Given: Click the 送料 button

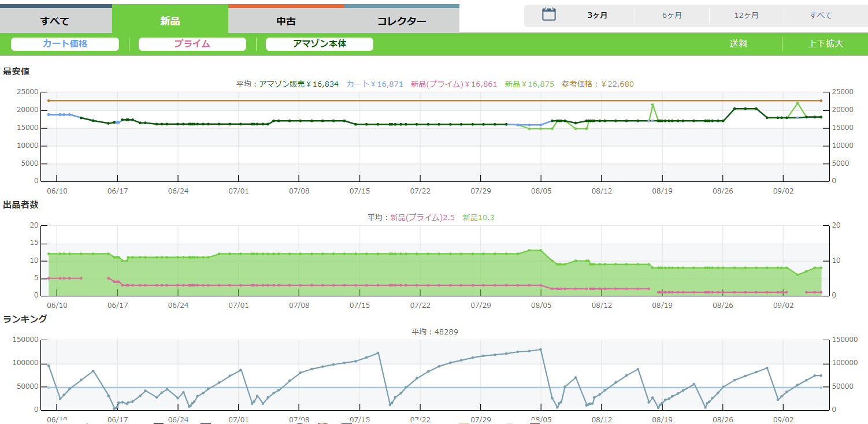Looking at the screenshot, I should coord(738,44).
